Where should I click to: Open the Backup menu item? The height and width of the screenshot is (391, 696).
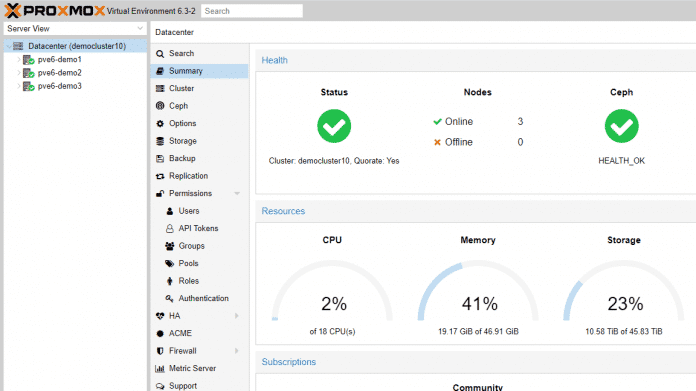(x=199, y=158)
